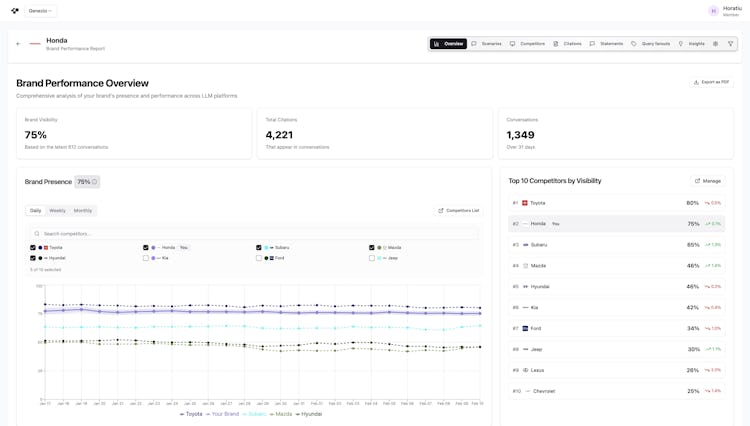Click the Hyundai chart legend entry
The width and height of the screenshot is (750, 426).
(309, 414)
